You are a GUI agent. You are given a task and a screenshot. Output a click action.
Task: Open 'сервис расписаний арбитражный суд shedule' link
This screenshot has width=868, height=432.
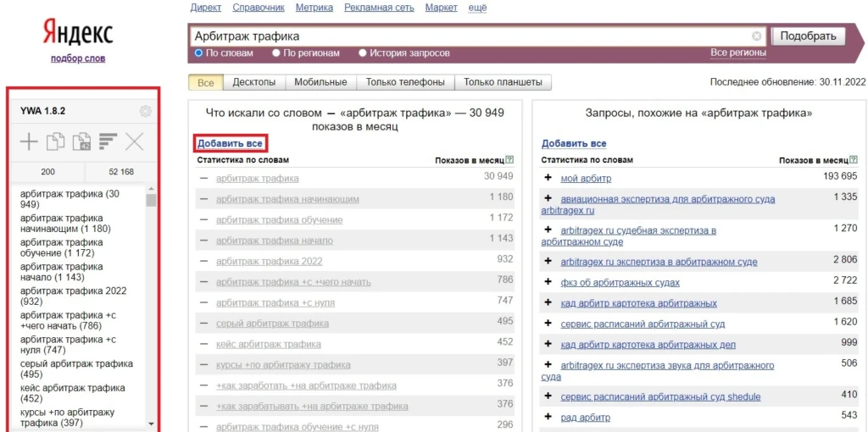pos(660,396)
